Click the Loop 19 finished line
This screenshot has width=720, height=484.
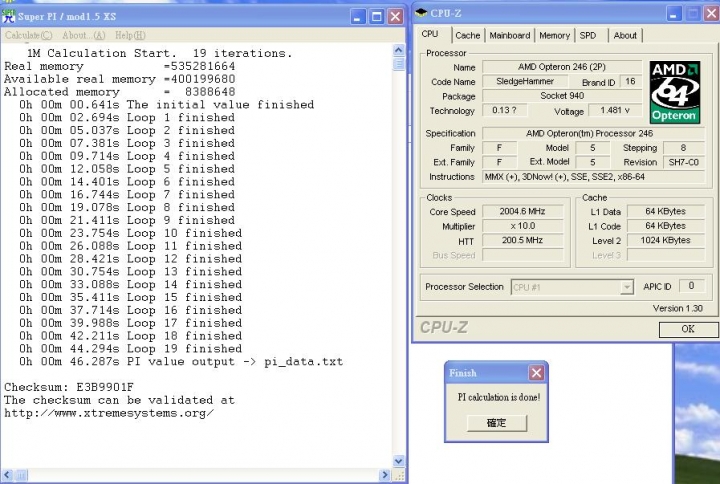coord(130,349)
